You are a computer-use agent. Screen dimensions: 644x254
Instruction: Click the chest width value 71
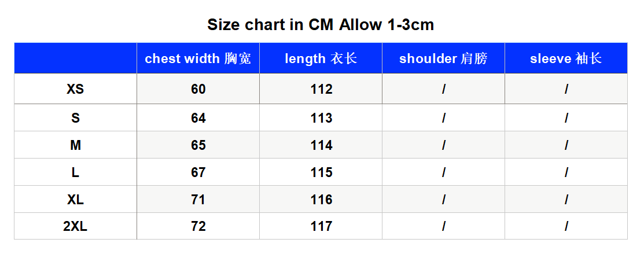pos(198,200)
